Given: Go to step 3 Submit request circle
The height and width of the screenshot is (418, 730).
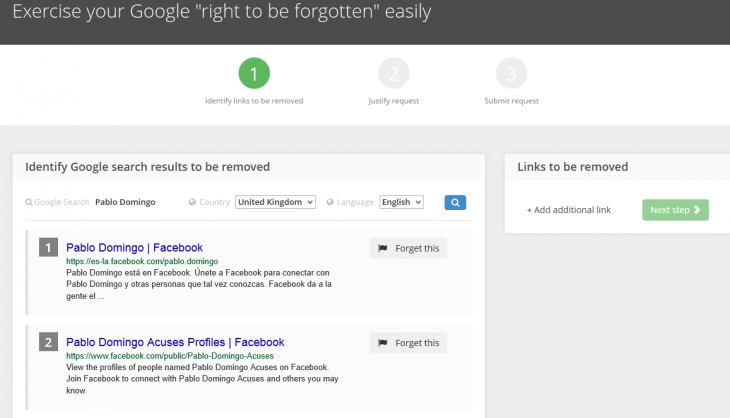Looking at the screenshot, I should (x=511, y=74).
